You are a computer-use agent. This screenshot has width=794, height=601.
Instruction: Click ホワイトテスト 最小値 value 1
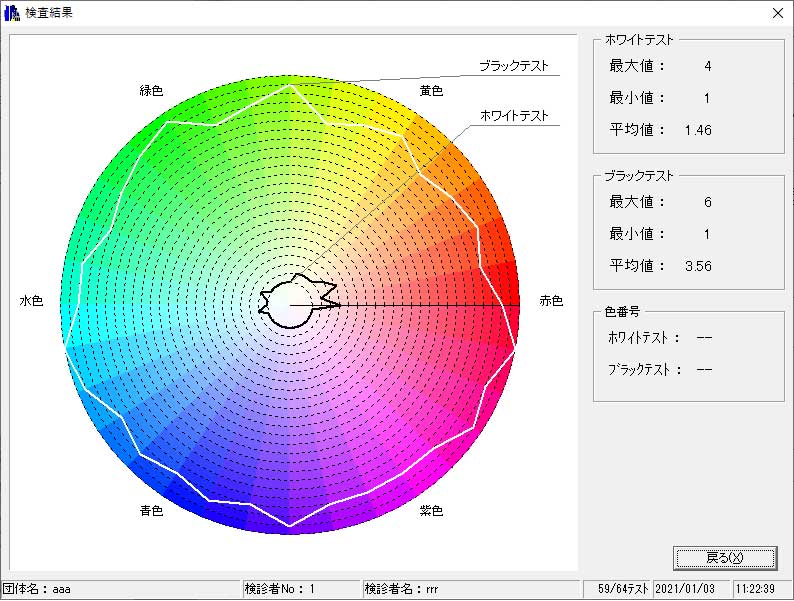tap(707, 98)
